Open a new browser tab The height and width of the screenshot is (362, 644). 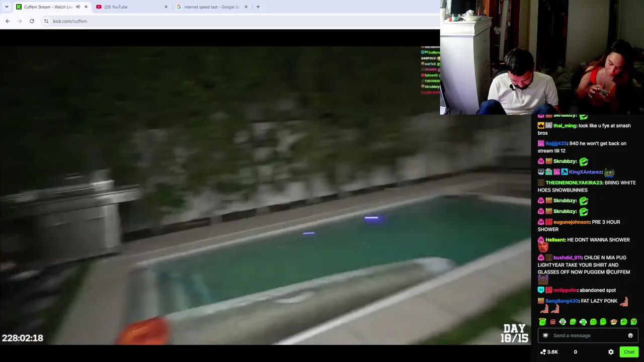pyautogui.click(x=258, y=7)
